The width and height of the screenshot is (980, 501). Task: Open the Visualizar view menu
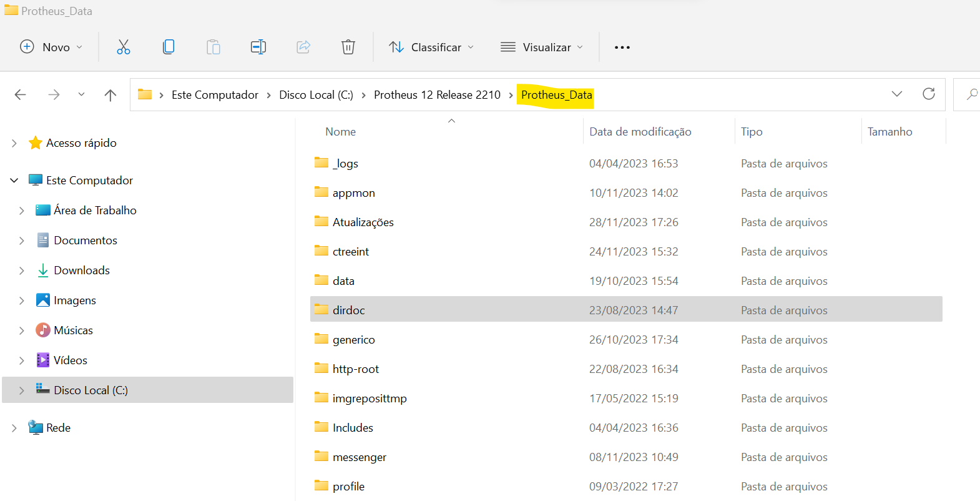pyautogui.click(x=542, y=47)
